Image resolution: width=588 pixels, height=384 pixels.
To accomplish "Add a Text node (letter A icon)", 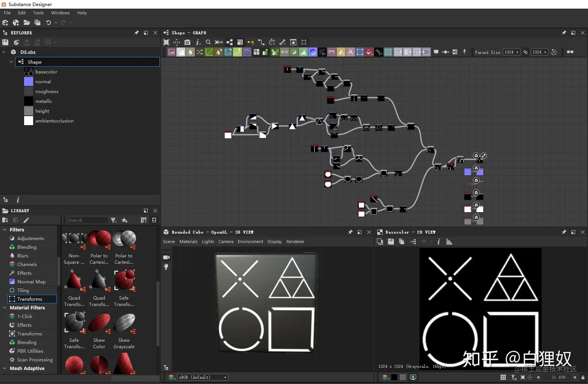I will 350,52.
